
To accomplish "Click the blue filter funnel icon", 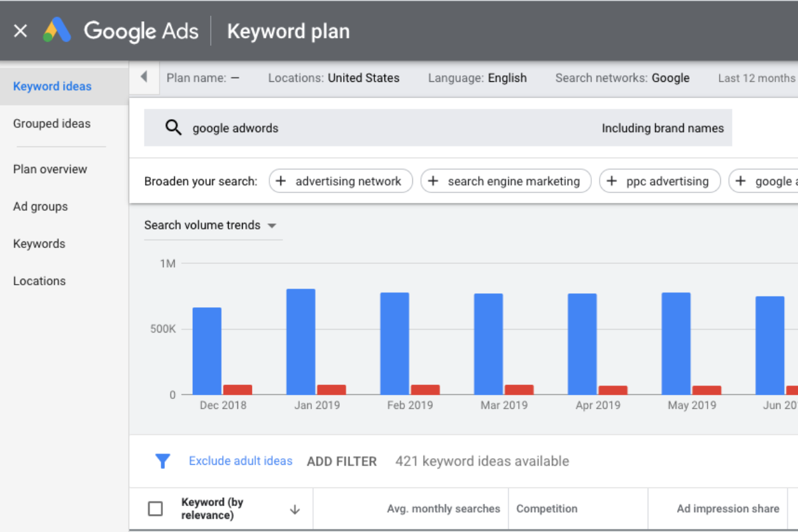I will 162,461.
